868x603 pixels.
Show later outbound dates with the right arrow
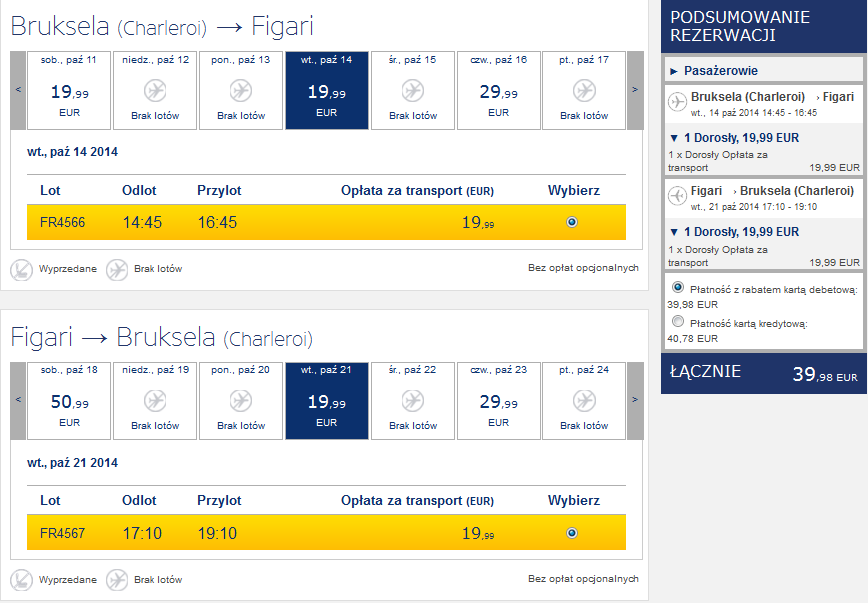635,90
